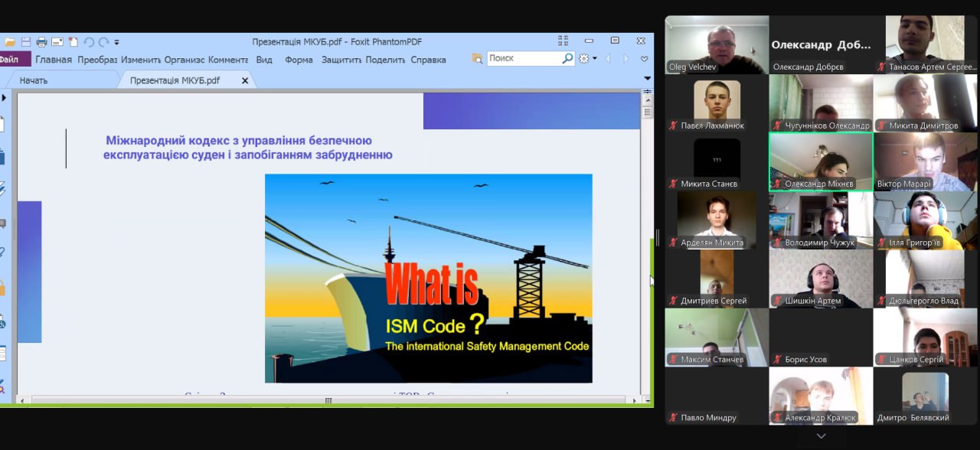This screenshot has height=450, width=980.
Task: Click the 'What is ISM Code' slide image
Action: coord(428,279)
